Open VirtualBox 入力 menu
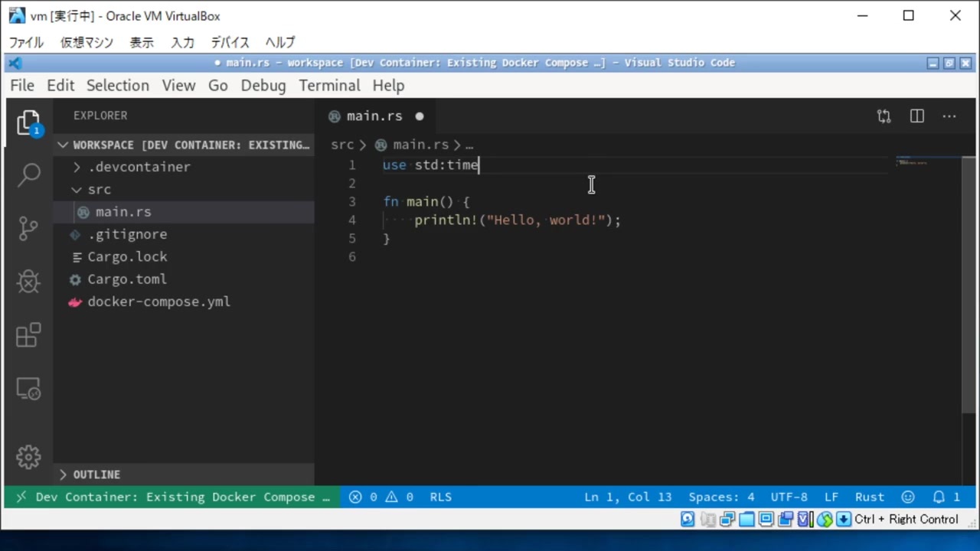Image resolution: width=980 pixels, height=551 pixels. [182, 43]
